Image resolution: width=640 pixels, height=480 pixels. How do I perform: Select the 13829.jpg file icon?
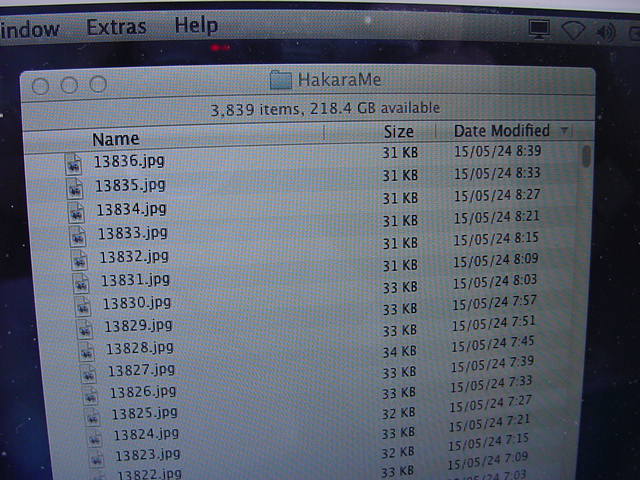pos(85,329)
